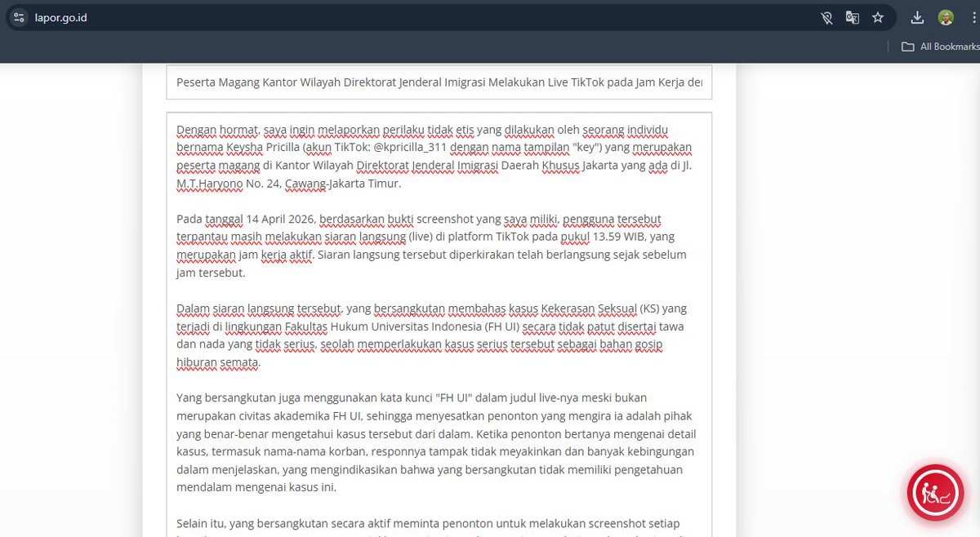Viewport: 980px width, 537px height.
Task: Click the last line starting 'Selain itu'
Action: (x=428, y=523)
